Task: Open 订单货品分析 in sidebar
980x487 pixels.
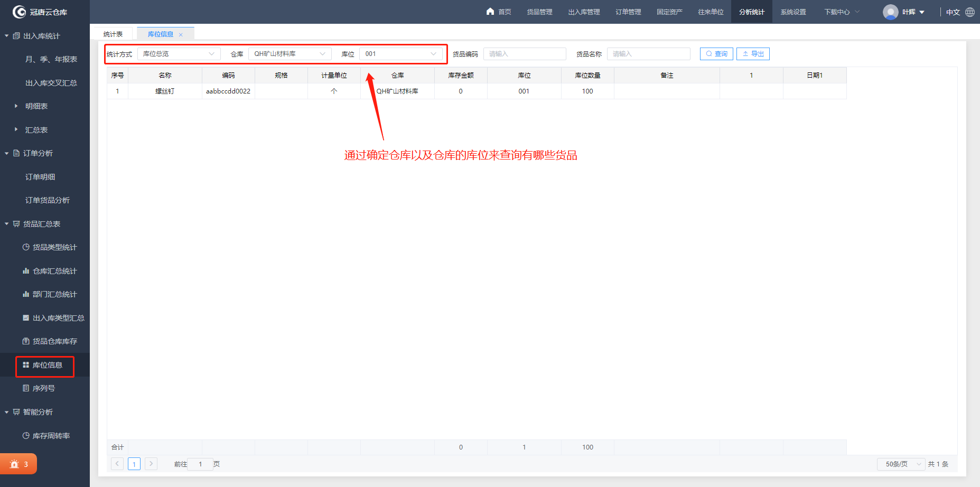Action: pyautogui.click(x=48, y=200)
